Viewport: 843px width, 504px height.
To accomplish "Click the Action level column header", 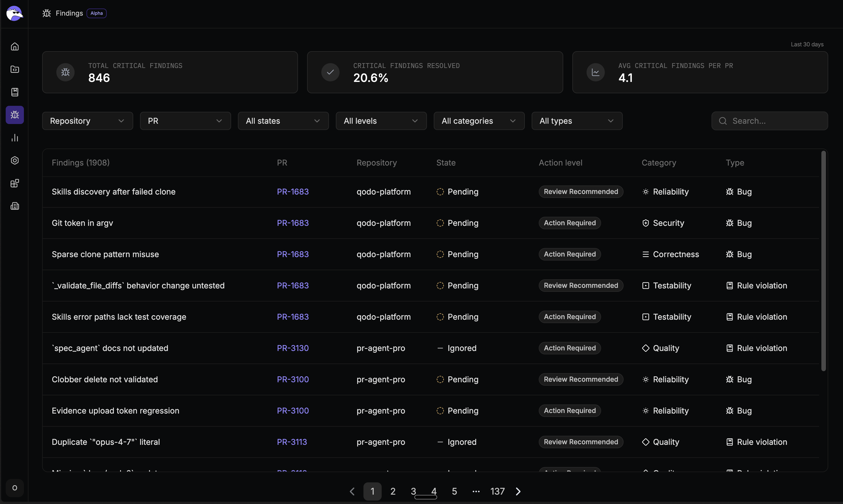I will 560,163.
